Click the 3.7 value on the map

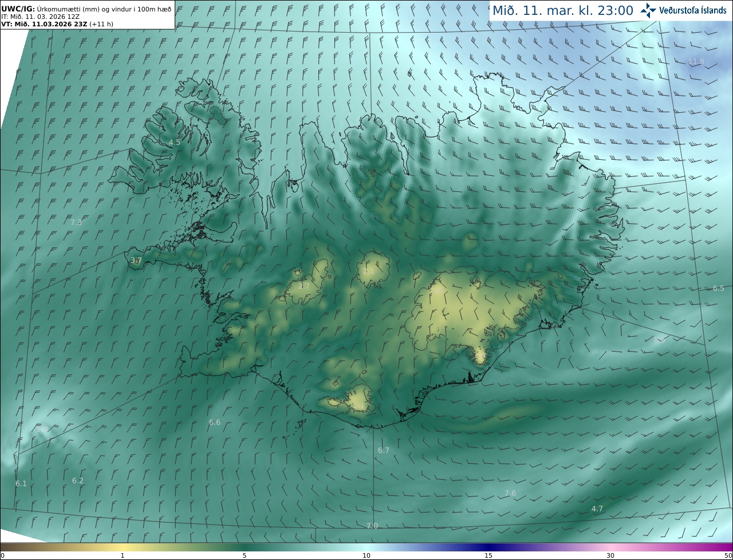[x=136, y=260]
